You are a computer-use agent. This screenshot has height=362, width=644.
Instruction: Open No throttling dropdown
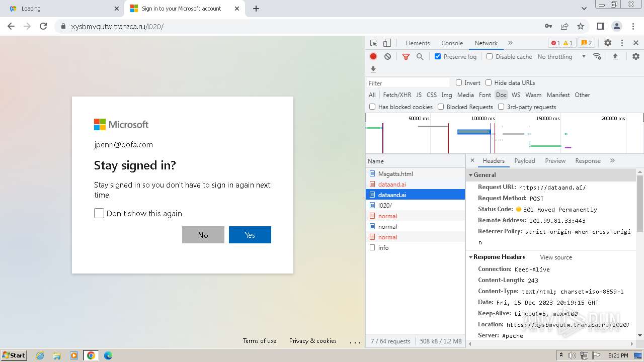click(561, 57)
